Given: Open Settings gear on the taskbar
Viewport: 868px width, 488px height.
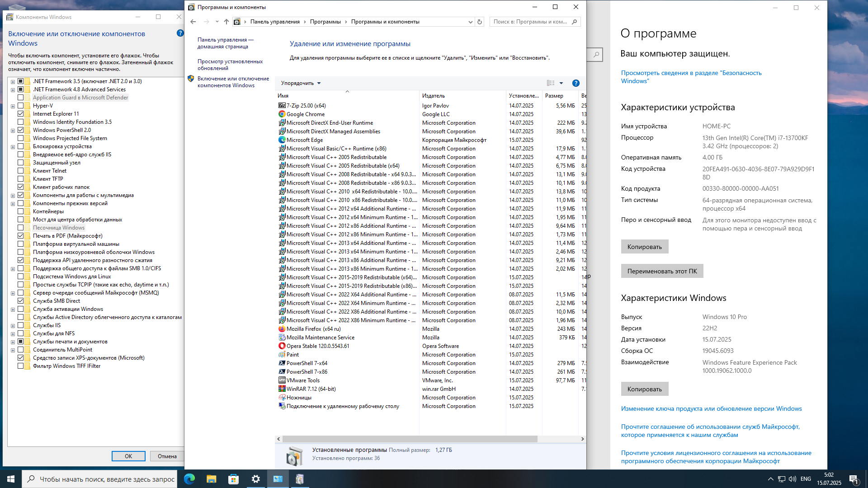Looking at the screenshot, I should [x=255, y=479].
